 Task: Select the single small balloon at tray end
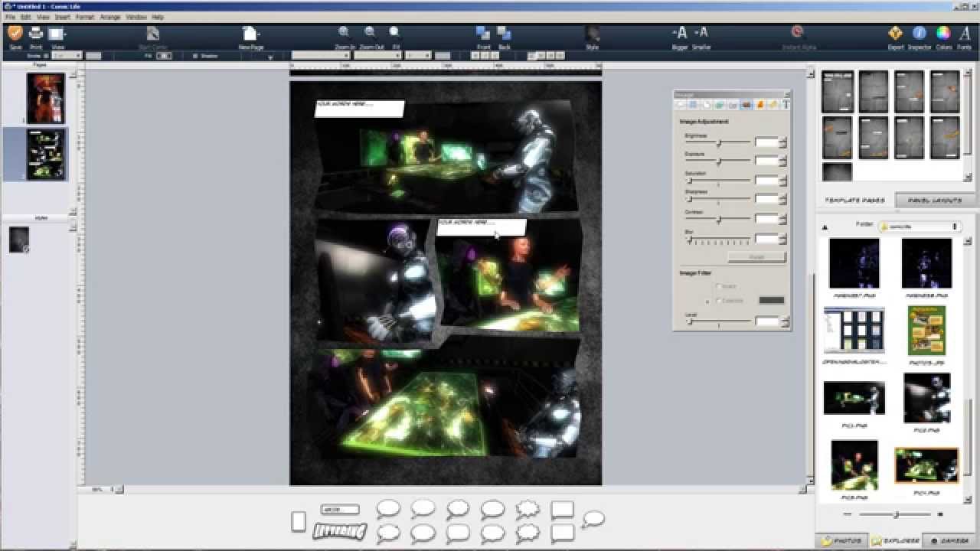(x=593, y=520)
